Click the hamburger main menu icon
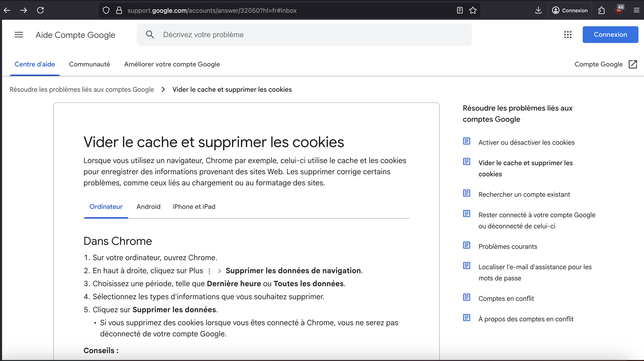This screenshot has width=644, height=361. tap(19, 35)
